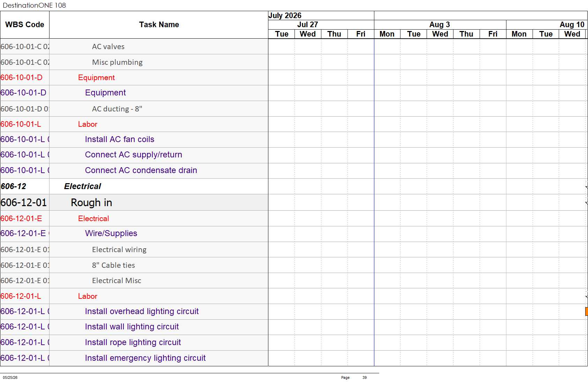Click Install emergency lighting circuit task
The width and height of the screenshot is (588, 382).
pos(145,358)
